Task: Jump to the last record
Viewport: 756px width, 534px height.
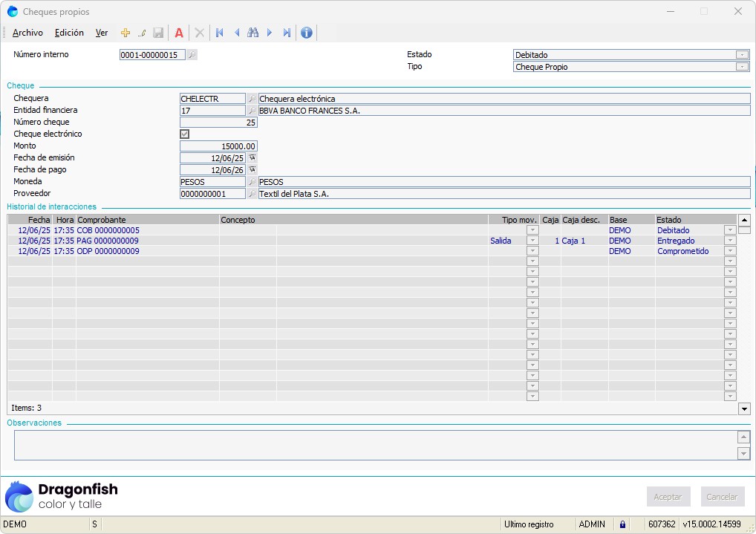Action: [x=287, y=33]
